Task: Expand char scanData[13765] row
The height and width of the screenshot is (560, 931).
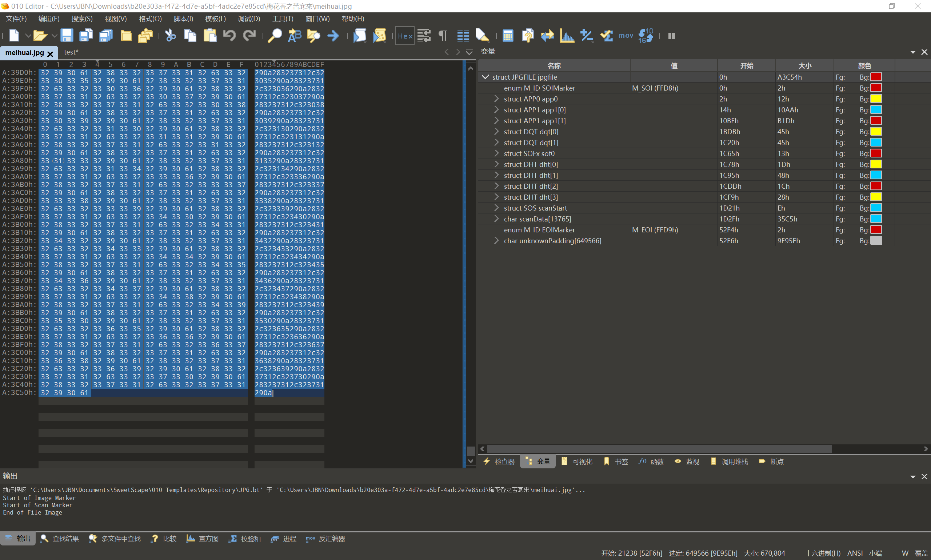Action: tap(497, 219)
